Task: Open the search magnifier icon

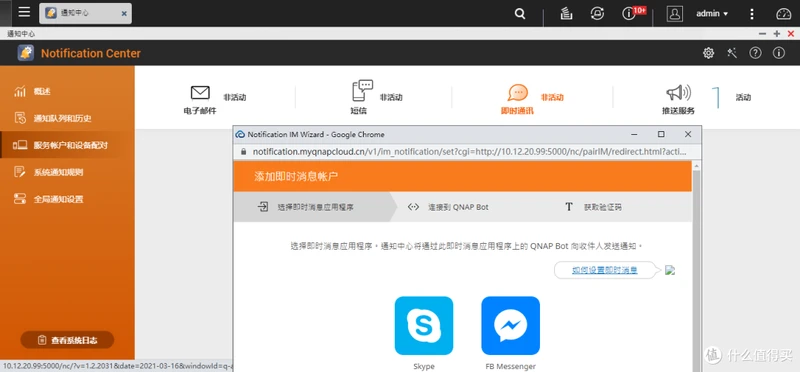Action: 520,14
